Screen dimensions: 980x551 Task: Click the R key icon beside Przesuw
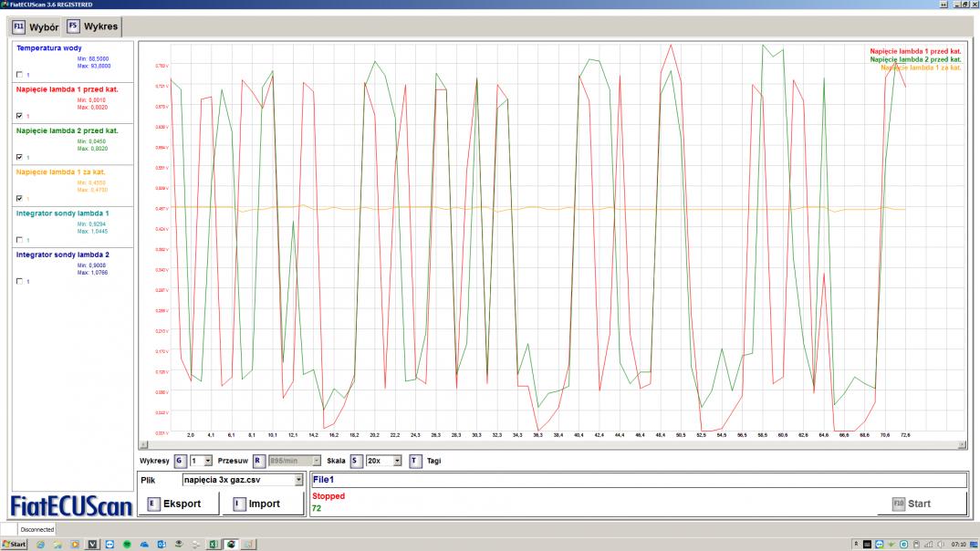tap(258, 462)
